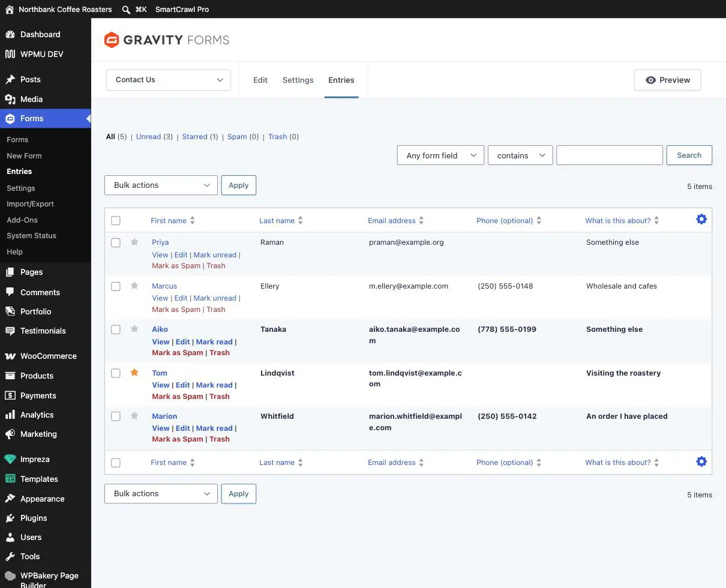Open the bottom Bulk actions dropdown
The width and height of the screenshot is (726, 588).
[x=161, y=494]
